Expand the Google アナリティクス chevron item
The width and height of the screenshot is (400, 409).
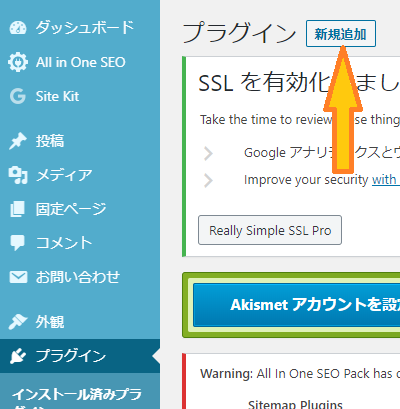tap(208, 153)
